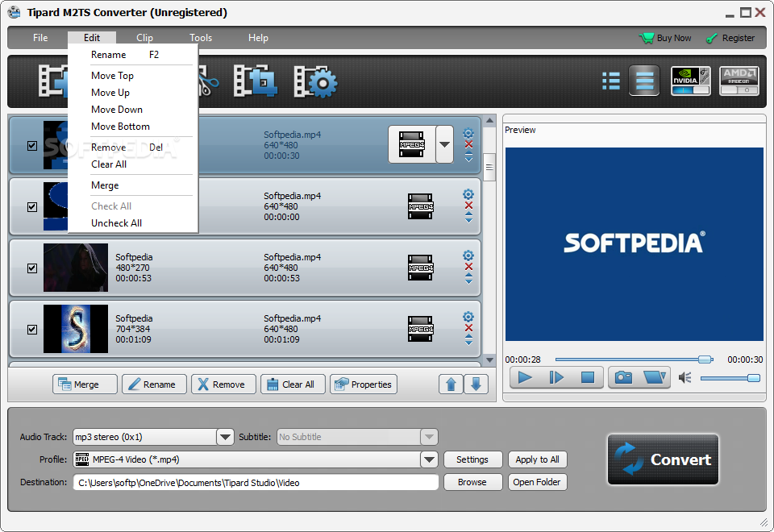Click the Merge button below list
This screenshot has width=774, height=532.
tap(85, 384)
